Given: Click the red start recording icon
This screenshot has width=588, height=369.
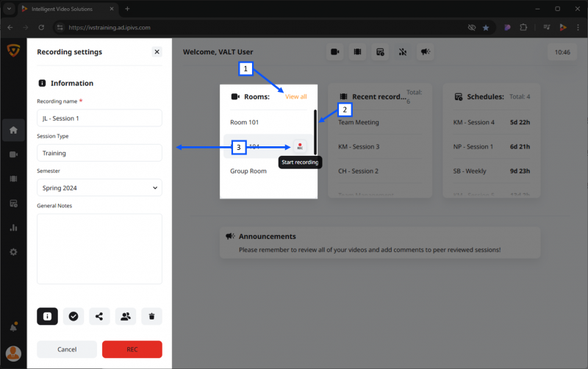Looking at the screenshot, I should (x=300, y=146).
